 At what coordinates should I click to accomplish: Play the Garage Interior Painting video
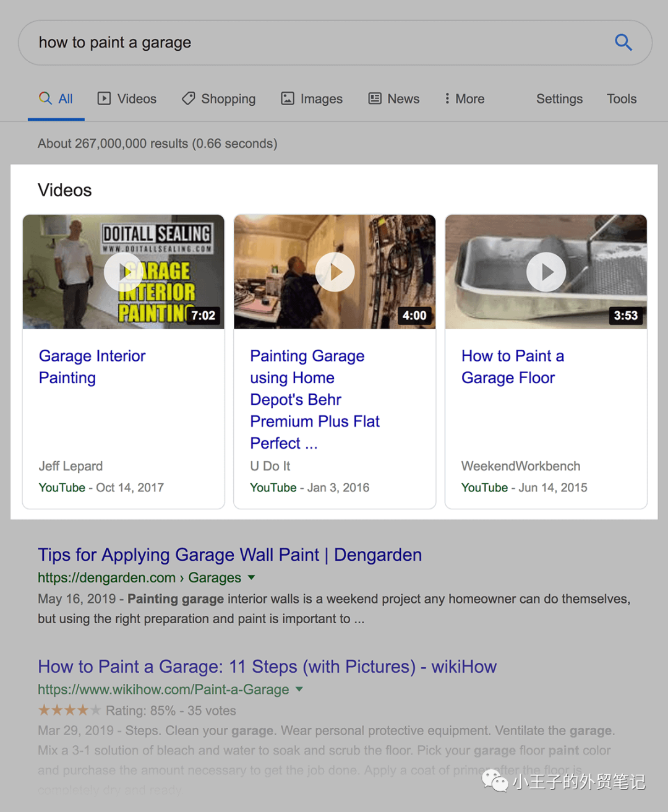tap(123, 272)
